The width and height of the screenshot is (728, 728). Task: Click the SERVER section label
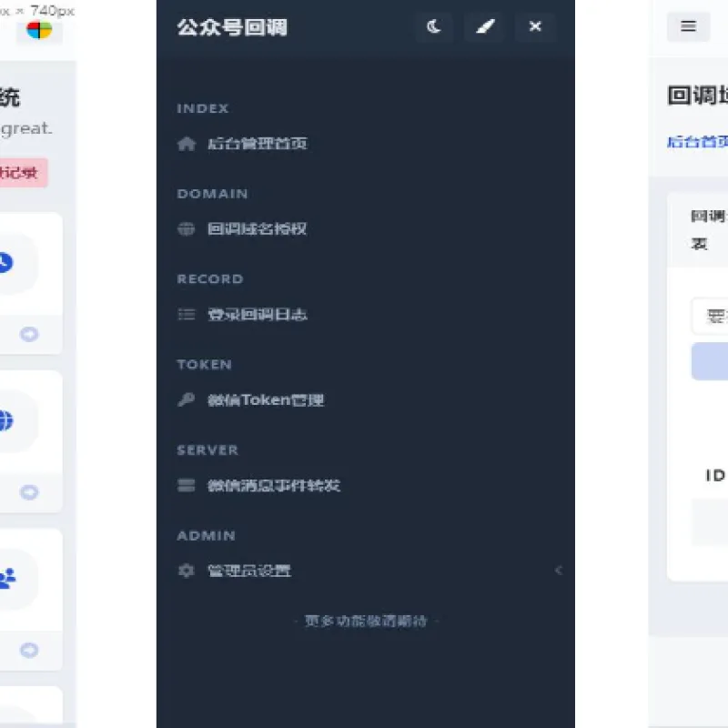208,450
